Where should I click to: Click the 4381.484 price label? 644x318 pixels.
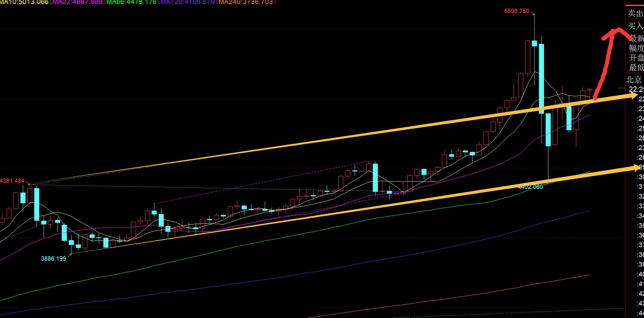[12, 181]
